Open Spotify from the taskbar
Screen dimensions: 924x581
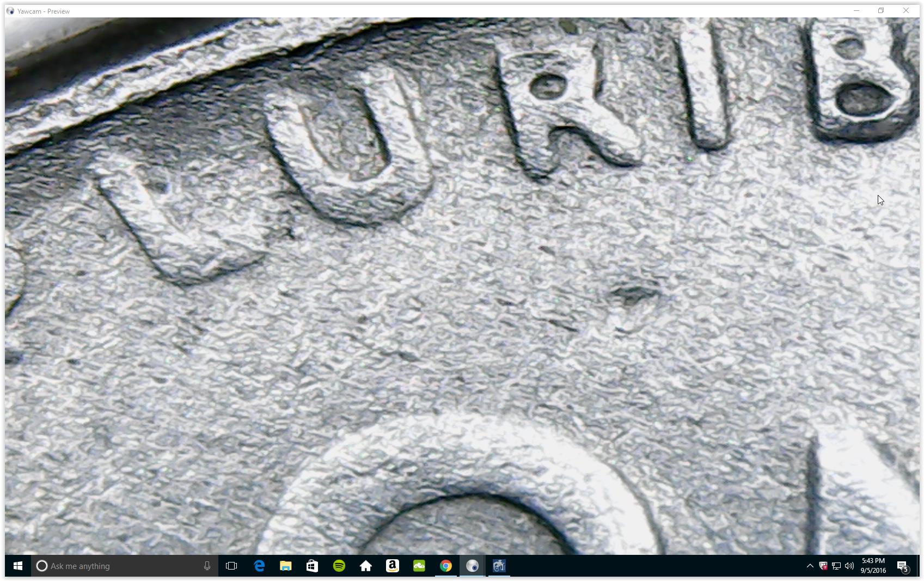click(x=339, y=566)
